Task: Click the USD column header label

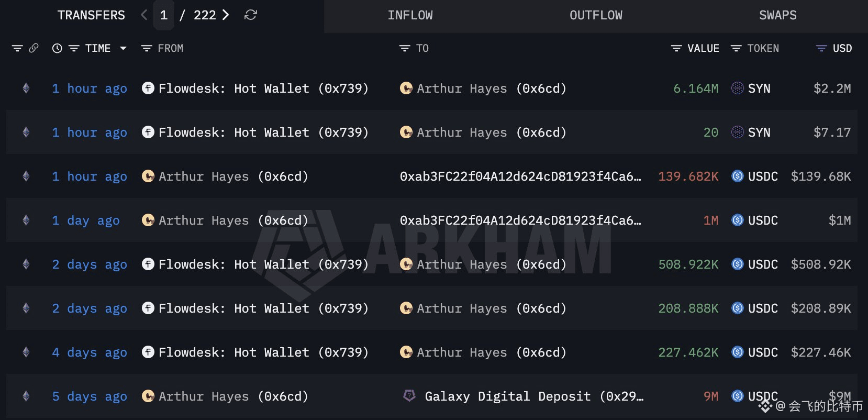Action: [842, 48]
